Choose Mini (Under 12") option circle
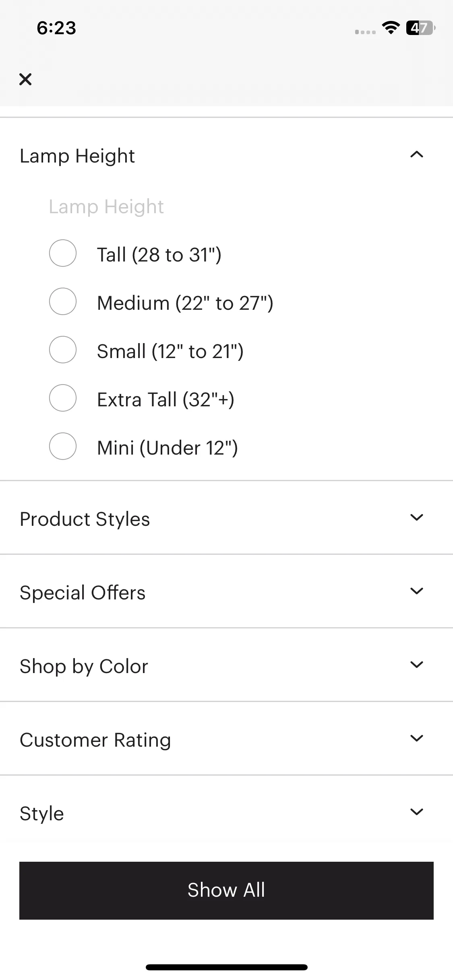This screenshot has width=453, height=980. [63, 446]
